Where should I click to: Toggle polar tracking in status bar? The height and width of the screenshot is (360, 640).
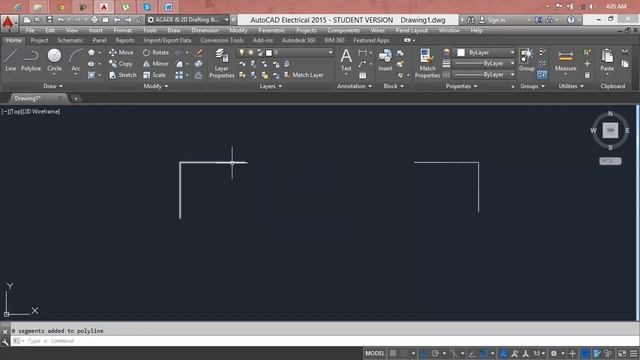coord(435,353)
